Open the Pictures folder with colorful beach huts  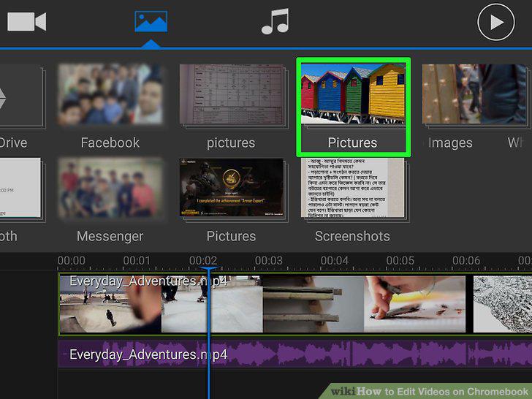coord(353,94)
